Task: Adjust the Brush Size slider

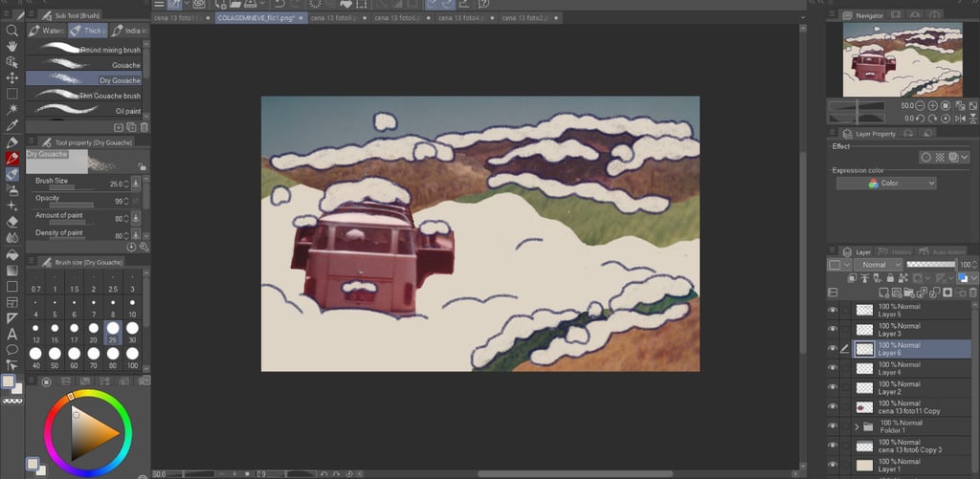Action: point(71,187)
